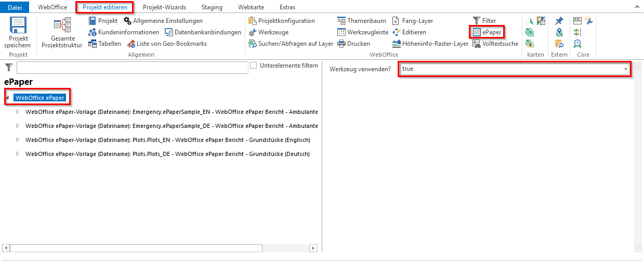Open the Filter funnel item in the ribbon
Screen dimensions: 644x261
(484, 21)
